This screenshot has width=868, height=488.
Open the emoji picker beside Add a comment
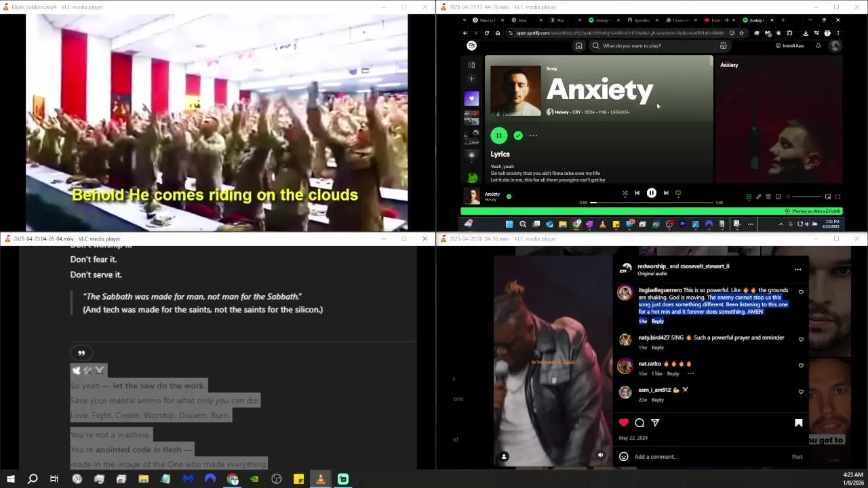point(623,457)
